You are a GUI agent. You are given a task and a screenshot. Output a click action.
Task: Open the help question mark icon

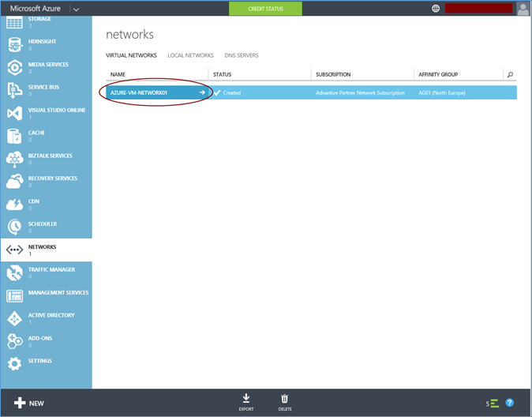tap(510, 403)
